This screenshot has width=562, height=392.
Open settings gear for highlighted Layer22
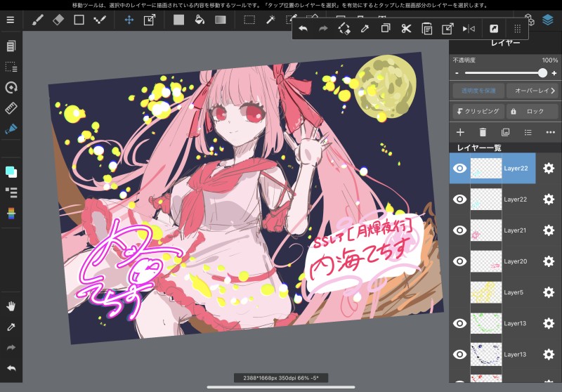(x=549, y=169)
